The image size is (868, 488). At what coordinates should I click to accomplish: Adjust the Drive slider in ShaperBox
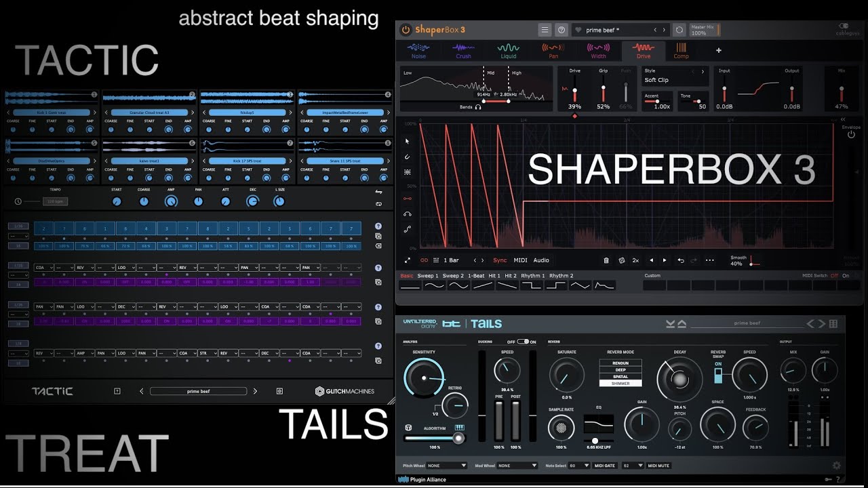574,89
